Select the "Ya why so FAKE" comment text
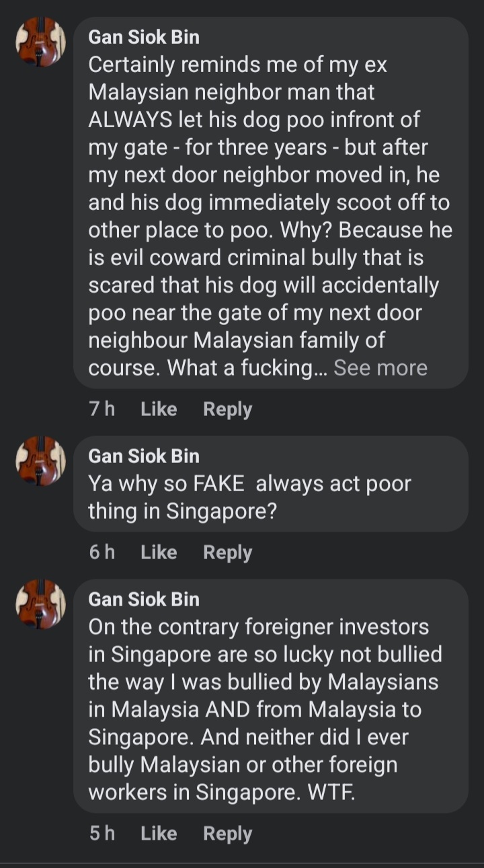The width and height of the screenshot is (484, 868). (249, 497)
